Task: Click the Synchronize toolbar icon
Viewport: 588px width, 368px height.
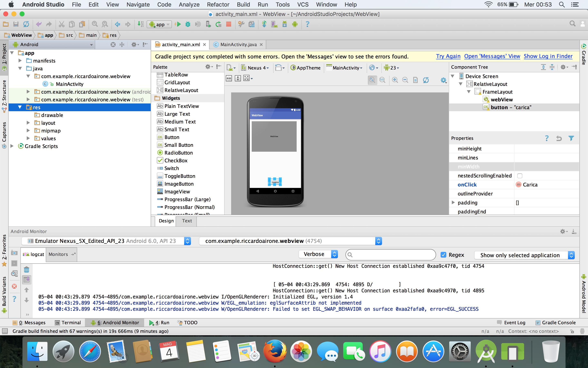Action: [x=26, y=24]
